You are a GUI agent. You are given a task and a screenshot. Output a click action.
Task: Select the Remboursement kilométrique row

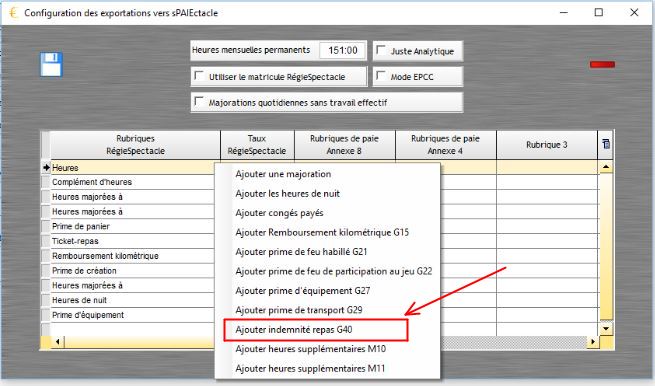(132, 256)
